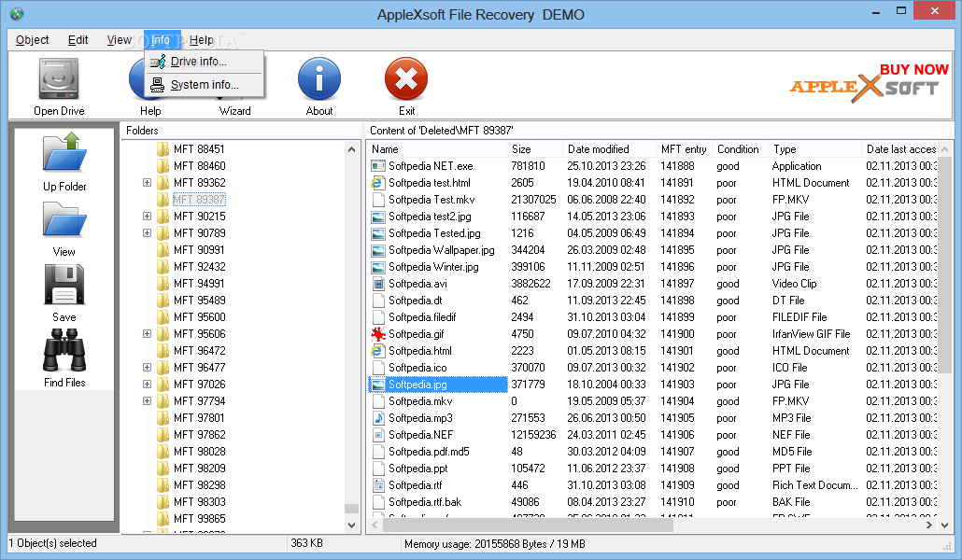The image size is (962, 560).
Task: Expand the MFT 97026 folder node
Action: click(x=147, y=385)
